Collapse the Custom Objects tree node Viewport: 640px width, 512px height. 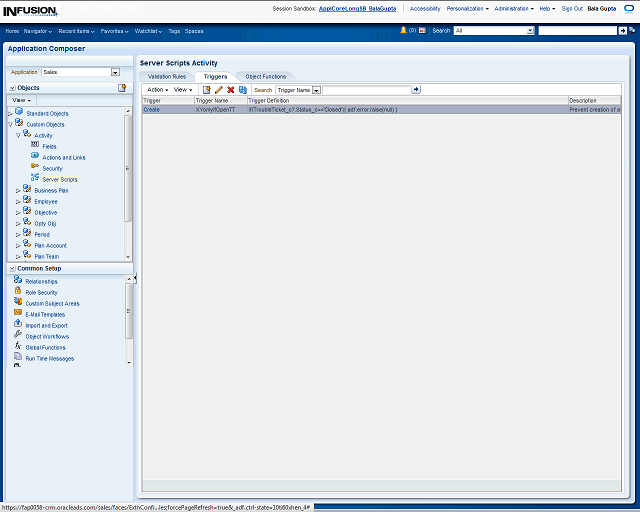[x=11, y=125]
